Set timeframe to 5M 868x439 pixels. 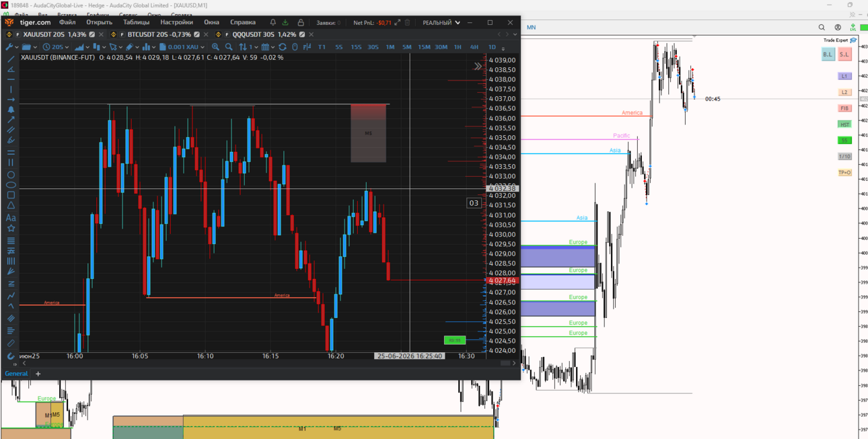coord(406,47)
